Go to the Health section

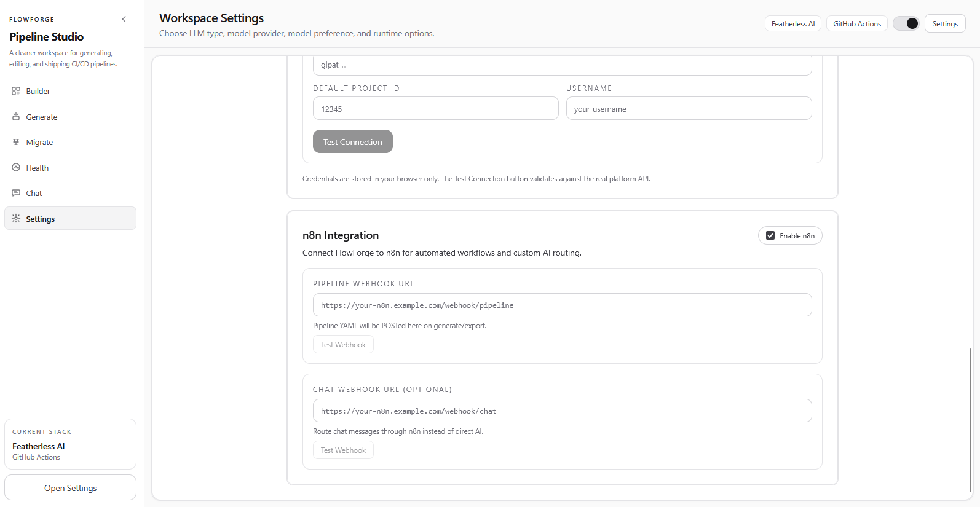coord(37,168)
